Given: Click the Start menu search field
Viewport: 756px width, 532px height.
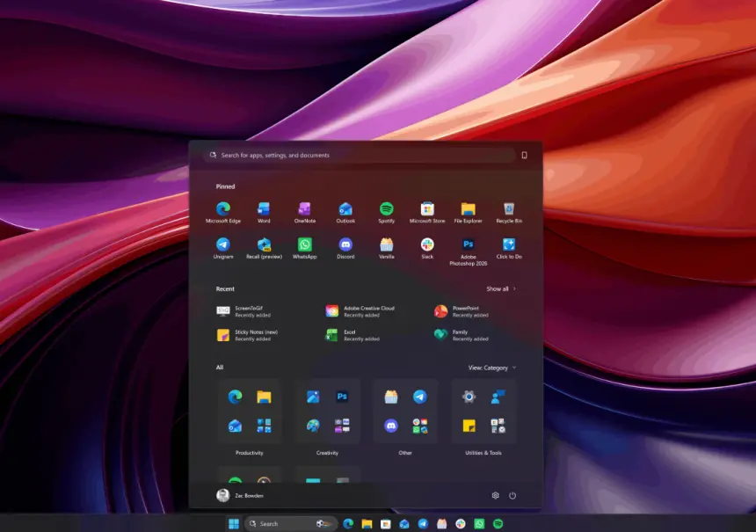Looking at the screenshot, I should [x=360, y=156].
